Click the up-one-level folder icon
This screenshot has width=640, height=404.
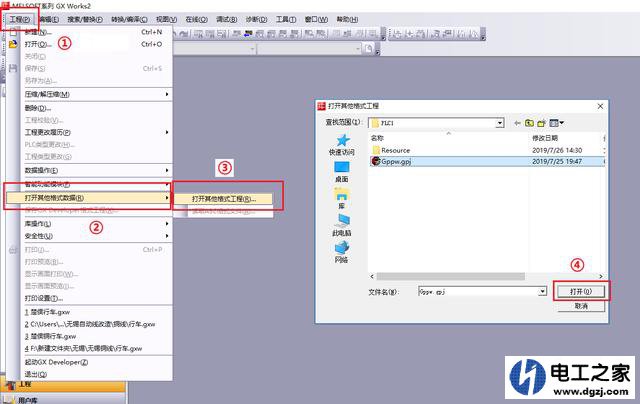[529, 123]
